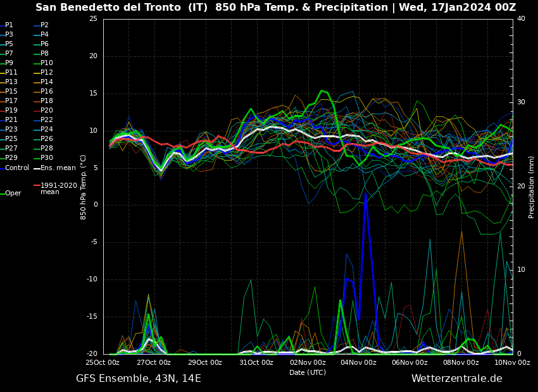Click the 04Nov 00z date tick label
This screenshot has height=392, width=538.
click(359, 363)
